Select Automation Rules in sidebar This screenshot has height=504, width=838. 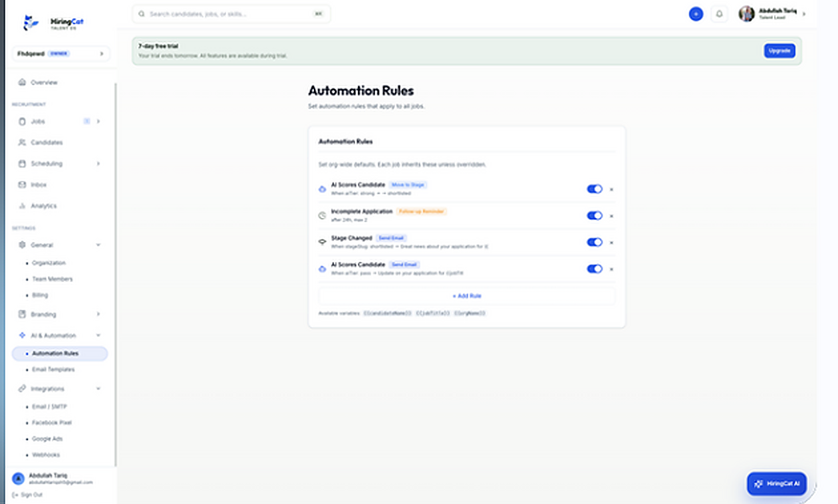(x=60, y=354)
